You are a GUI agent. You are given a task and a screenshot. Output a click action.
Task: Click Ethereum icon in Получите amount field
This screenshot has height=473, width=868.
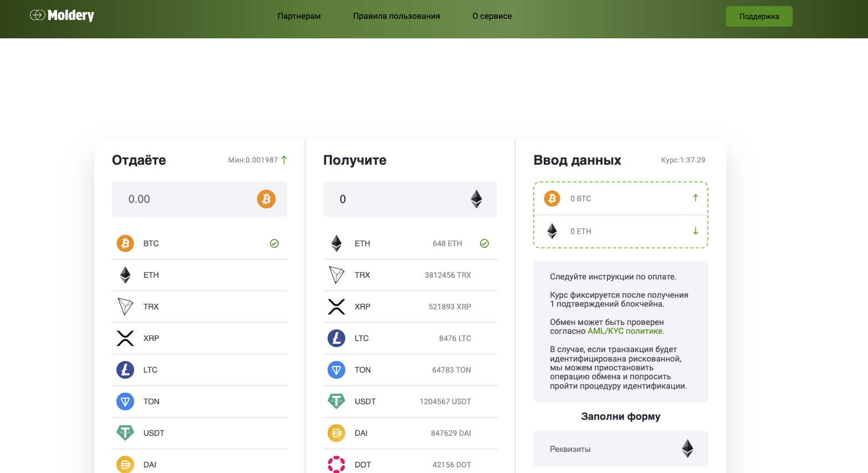[476, 199]
